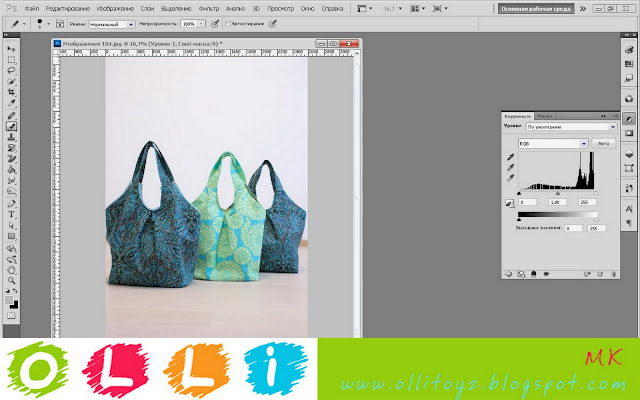
Task: Open the tool preset picker arrow
Action: tap(24, 24)
